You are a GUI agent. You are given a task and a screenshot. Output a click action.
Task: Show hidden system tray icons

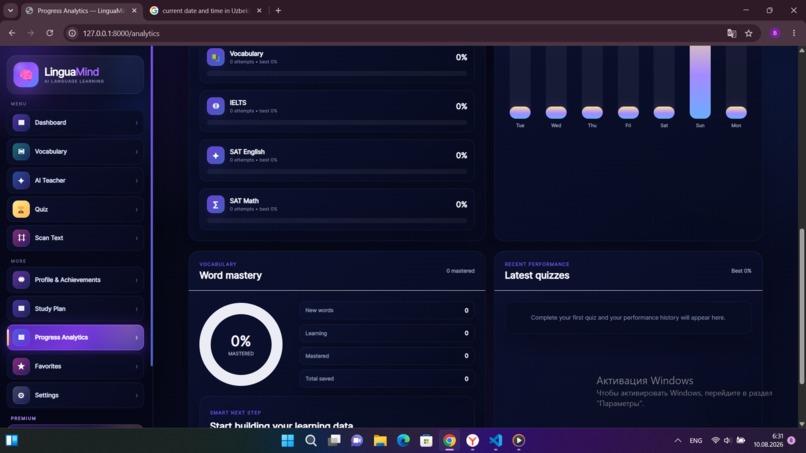click(677, 441)
